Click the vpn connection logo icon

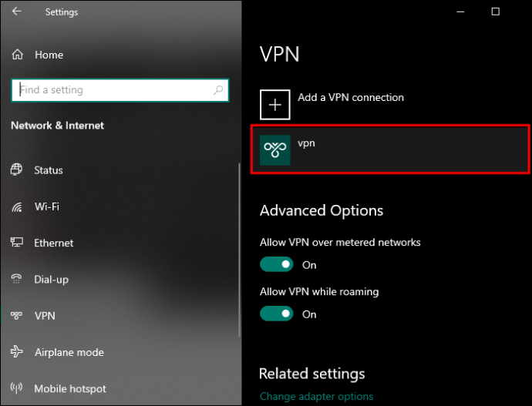pyautogui.click(x=275, y=149)
